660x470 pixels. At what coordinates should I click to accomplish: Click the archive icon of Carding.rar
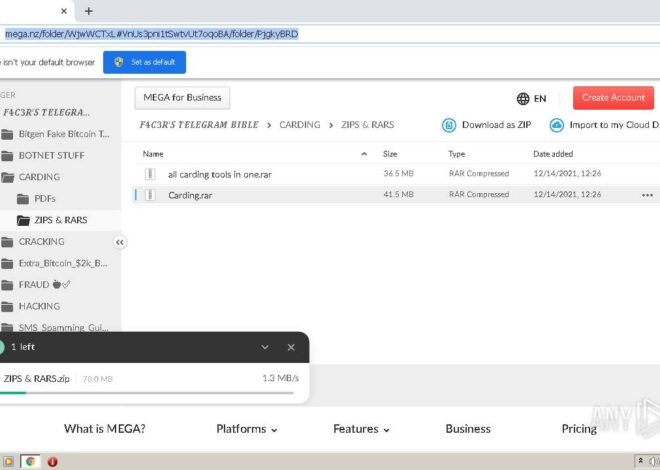[x=150, y=195]
